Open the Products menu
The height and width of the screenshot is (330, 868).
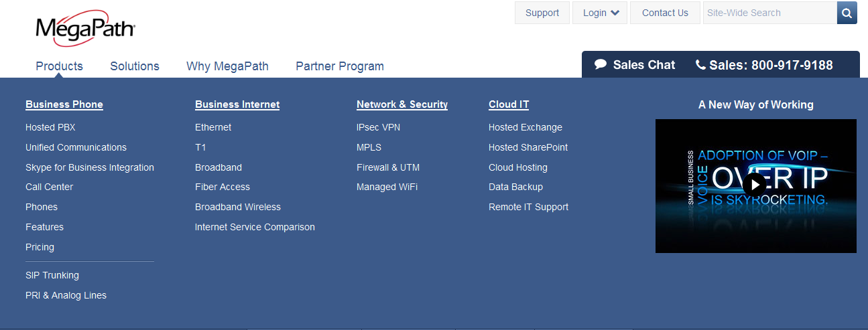(x=59, y=66)
